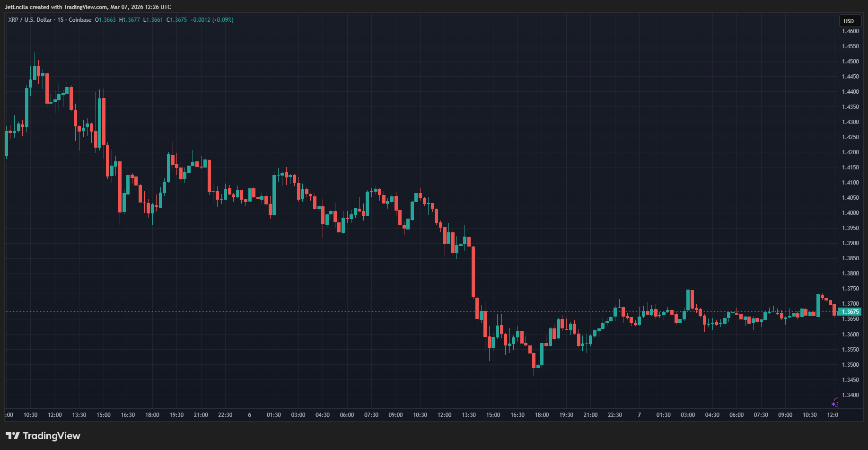Click the high value H1.3677 in legend
This screenshot has height=450, width=868.
[x=130, y=20]
